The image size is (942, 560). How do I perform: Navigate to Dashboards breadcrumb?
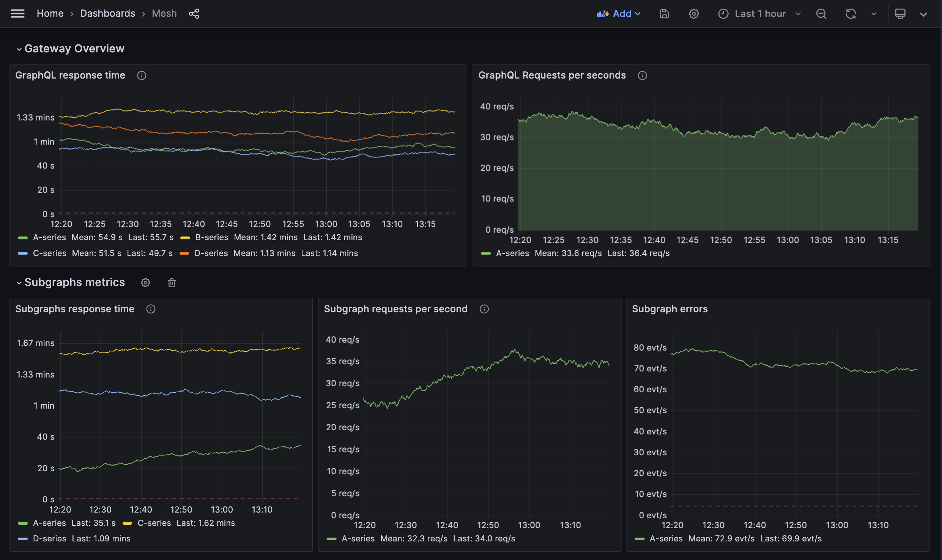coord(107,14)
